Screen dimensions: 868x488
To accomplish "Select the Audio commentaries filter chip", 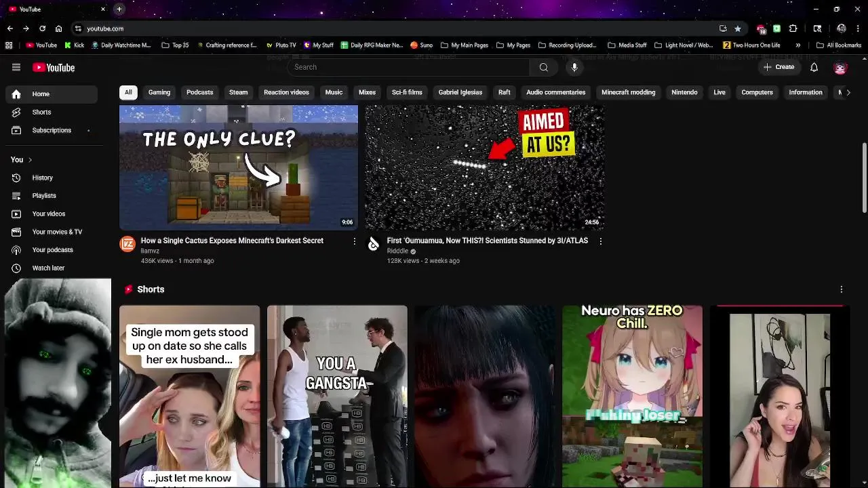I will point(556,92).
